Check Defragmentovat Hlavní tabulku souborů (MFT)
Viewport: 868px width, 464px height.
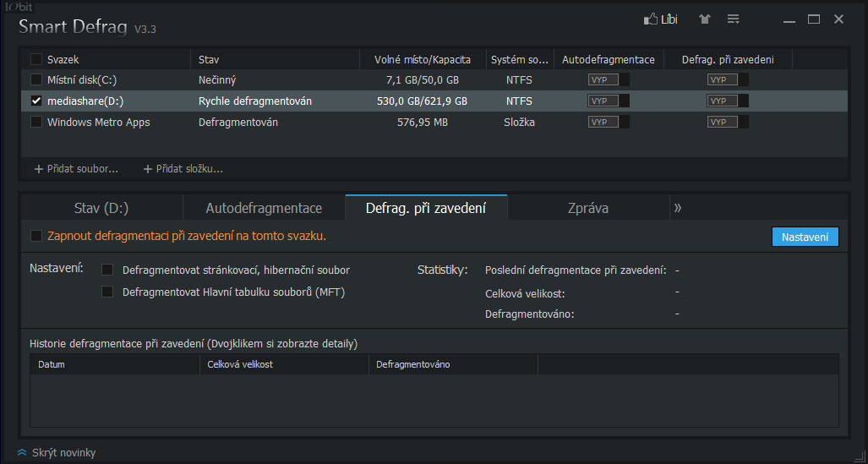tap(107, 292)
